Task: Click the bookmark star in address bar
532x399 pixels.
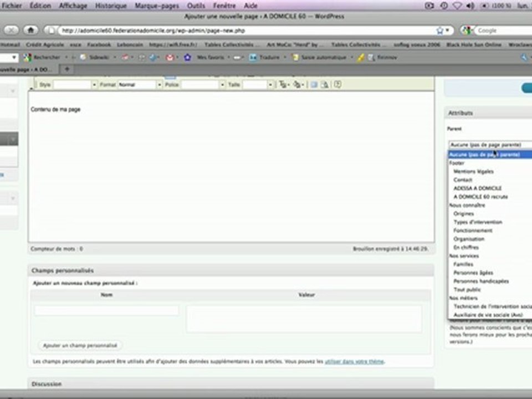Action: [439, 30]
